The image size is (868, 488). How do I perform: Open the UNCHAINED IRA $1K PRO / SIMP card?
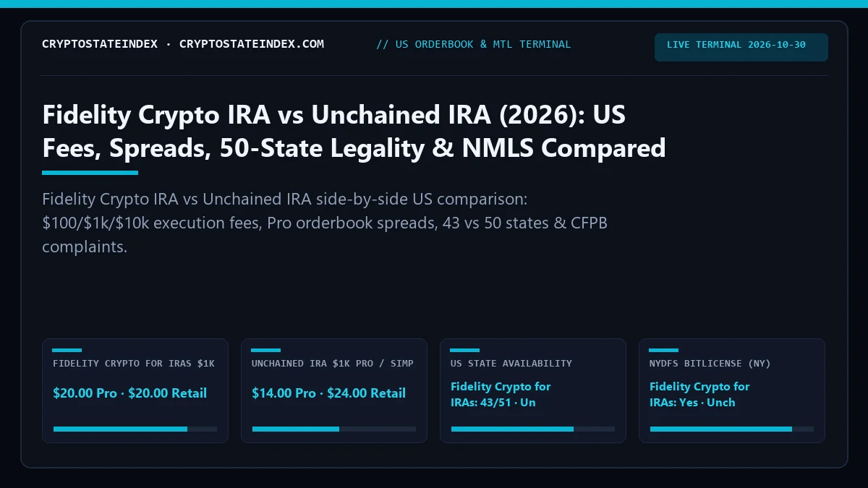[x=334, y=390]
